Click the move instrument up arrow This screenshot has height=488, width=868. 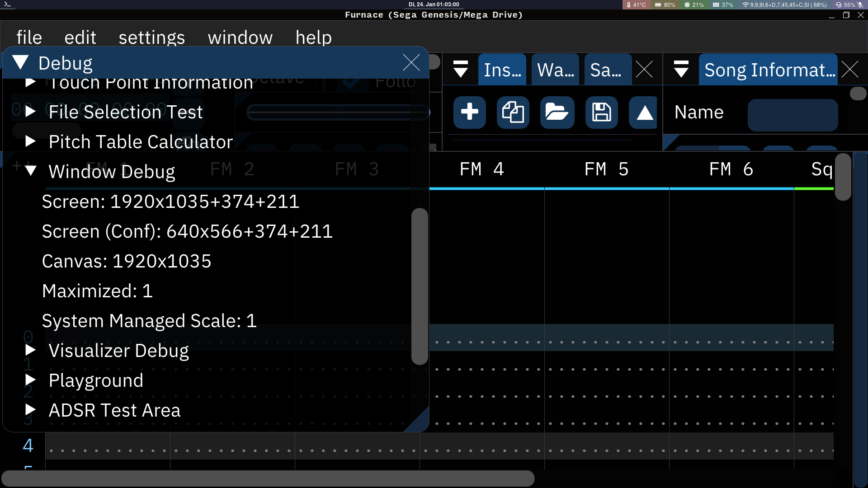[644, 112]
